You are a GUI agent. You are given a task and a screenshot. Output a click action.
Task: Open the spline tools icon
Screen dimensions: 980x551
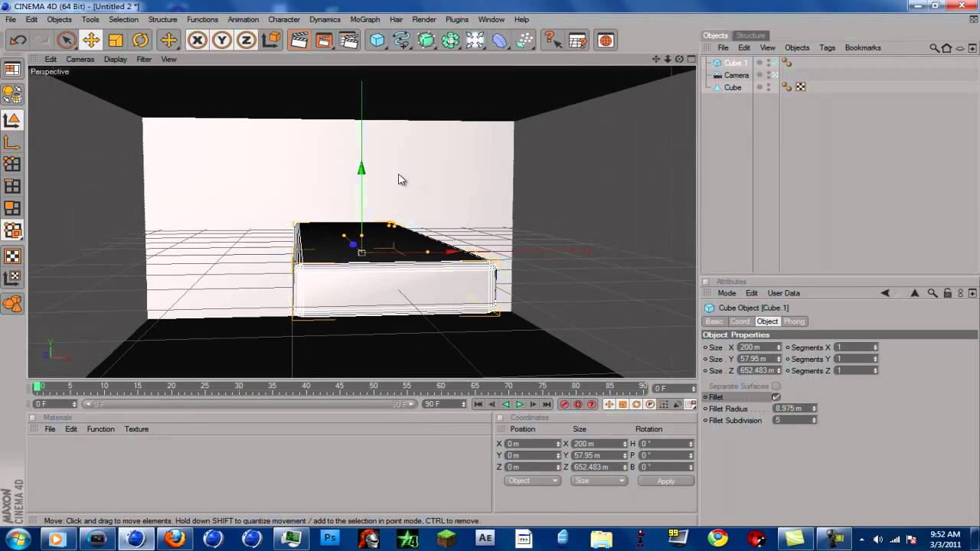pos(402,41)
